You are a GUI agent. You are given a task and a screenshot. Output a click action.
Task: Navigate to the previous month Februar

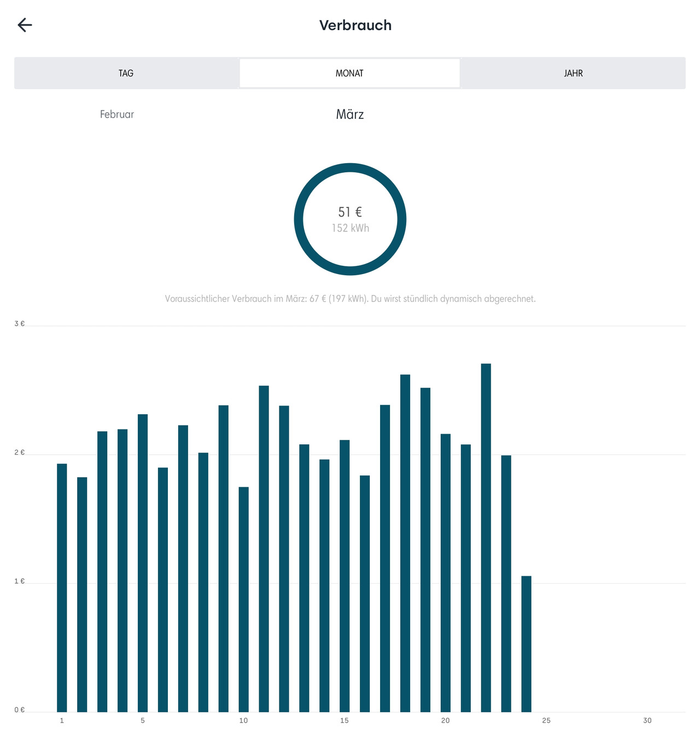point(117,114)
